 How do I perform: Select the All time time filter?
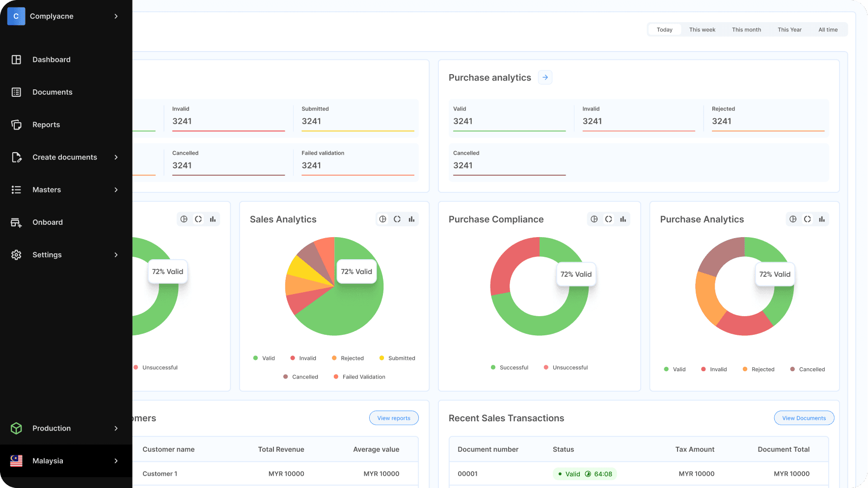tap(828, 29)
